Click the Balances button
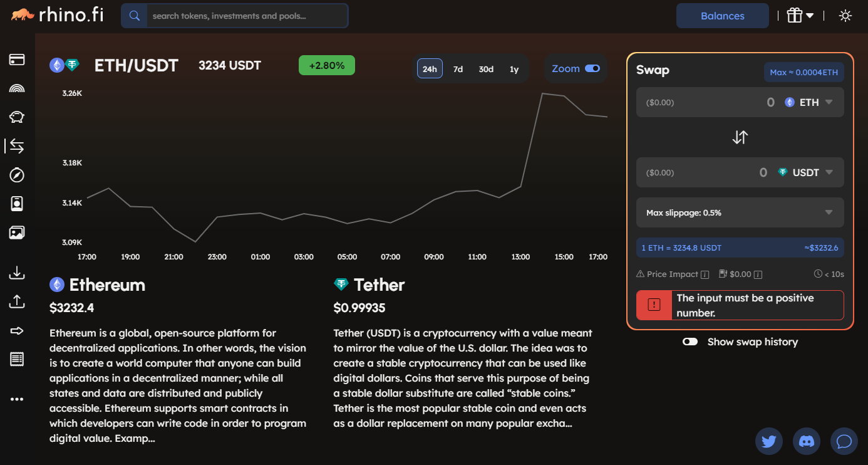The width and height of the screenshot is (868, 465). (x=722, y=16)
